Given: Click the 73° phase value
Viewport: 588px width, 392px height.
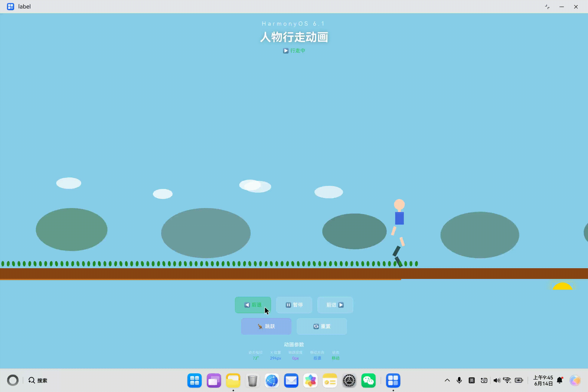Looking at the screenshot, I should 256,358.
